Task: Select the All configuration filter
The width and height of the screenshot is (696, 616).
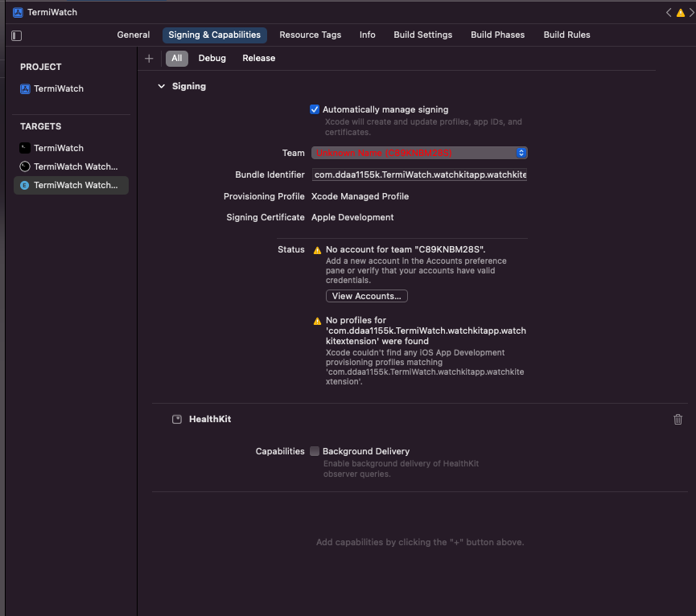Action: pos(177,59)
